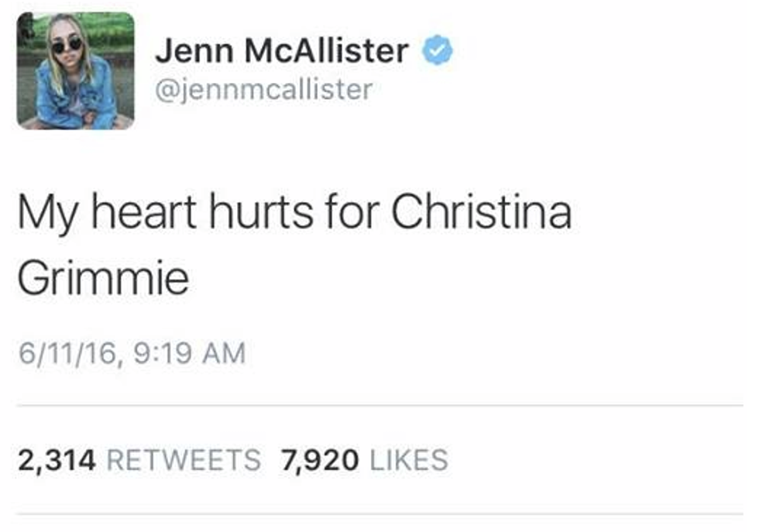Click the first name Jenn in the header

click(x=189, y=52)
